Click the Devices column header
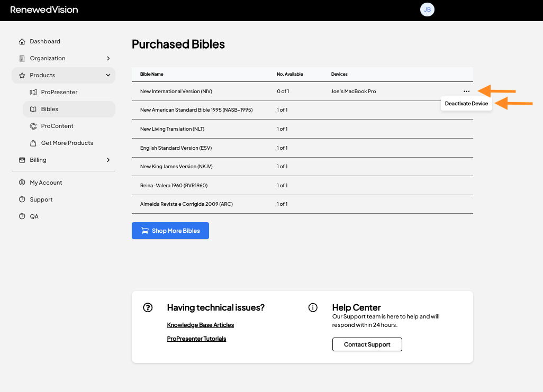The height and width of the screenshot is (392, 543). [x=339, y=74]
